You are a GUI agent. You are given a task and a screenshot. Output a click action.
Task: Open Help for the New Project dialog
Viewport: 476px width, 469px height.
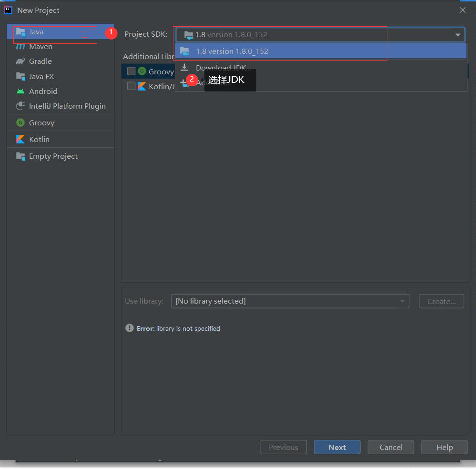(x=445, y=447)
